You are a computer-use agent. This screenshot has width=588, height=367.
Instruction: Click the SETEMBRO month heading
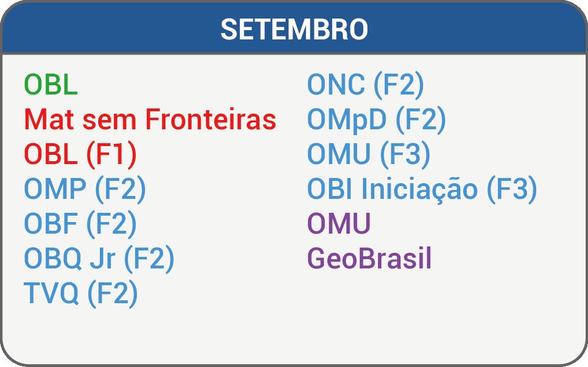pyautogui.click(x=294, y=30)
